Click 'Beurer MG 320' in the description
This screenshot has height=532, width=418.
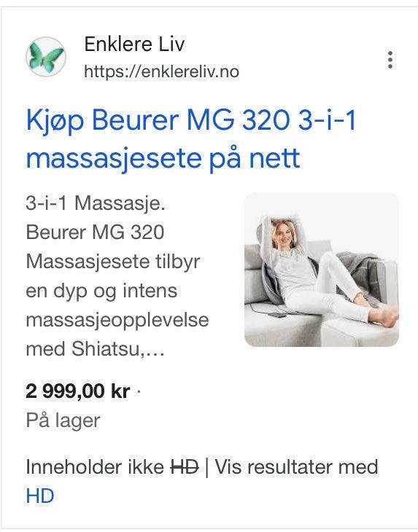coord(95,232)
